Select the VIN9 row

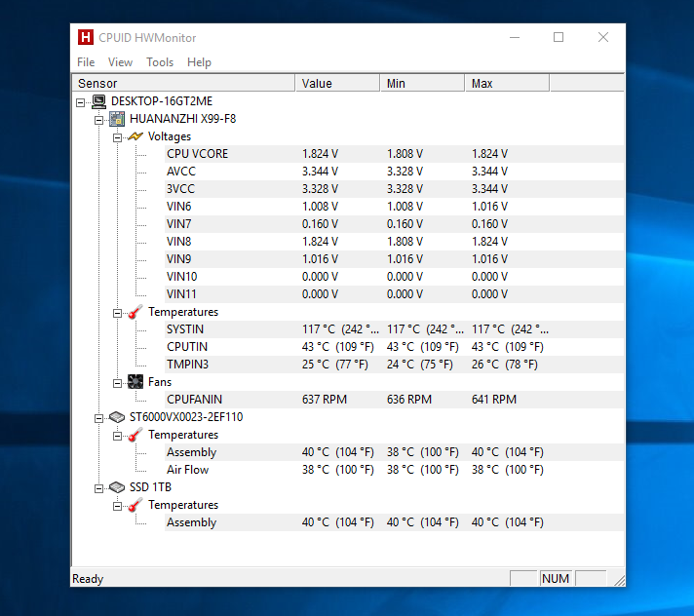tap(394, 259)
